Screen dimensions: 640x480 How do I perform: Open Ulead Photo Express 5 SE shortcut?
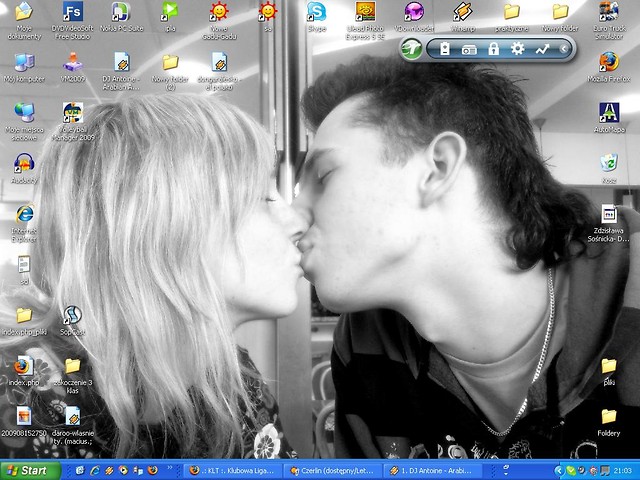pos(365,20)
